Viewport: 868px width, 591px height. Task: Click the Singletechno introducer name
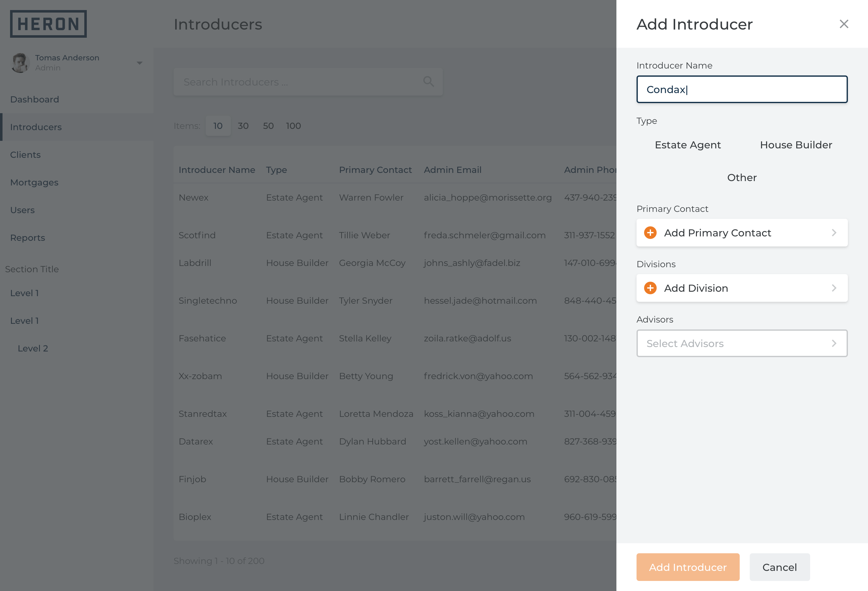click(207, 301)
